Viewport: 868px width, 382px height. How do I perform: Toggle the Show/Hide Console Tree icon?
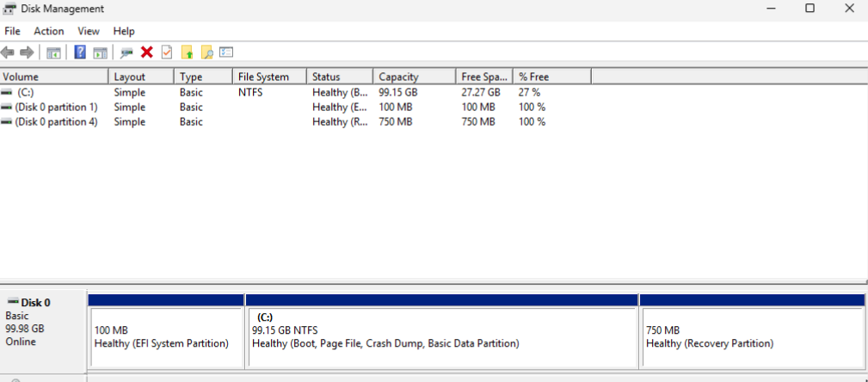[x=53, y=52]
